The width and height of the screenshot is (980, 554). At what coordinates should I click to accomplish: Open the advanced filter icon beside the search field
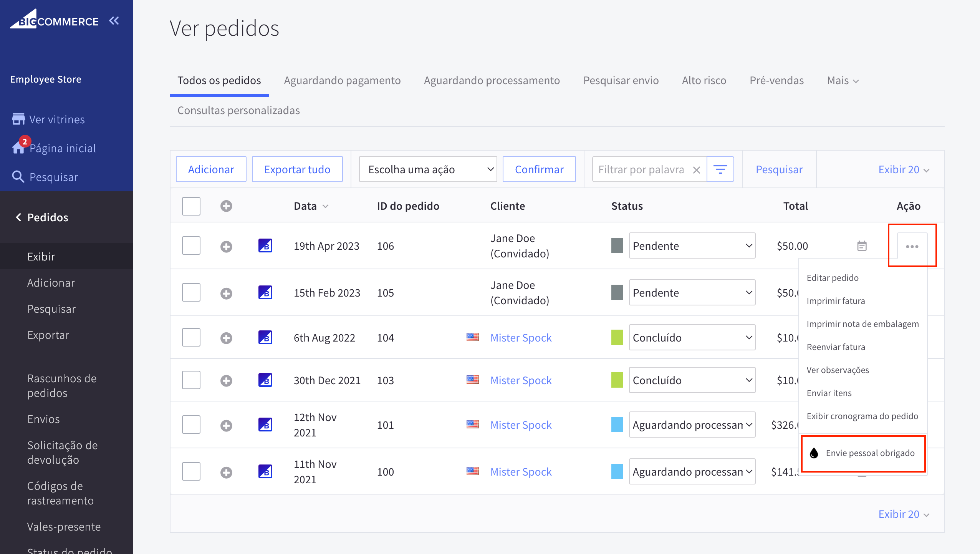720,169
